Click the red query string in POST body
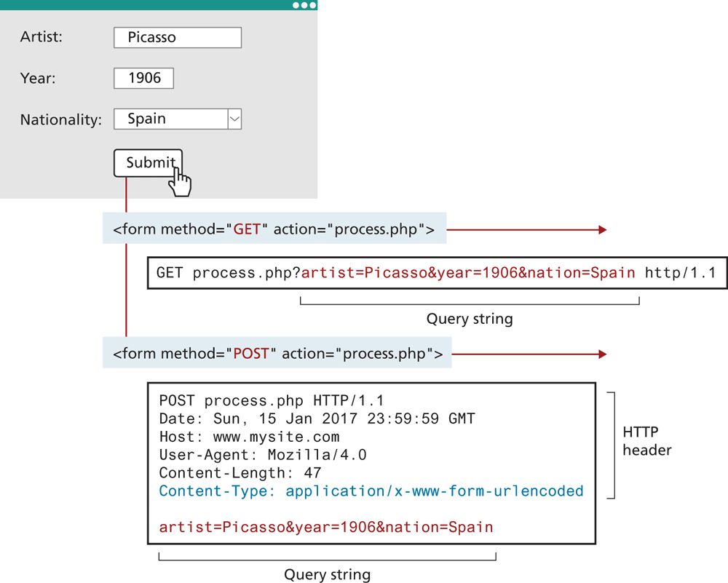This screenshot has width=728, height=583. (325, 527)
